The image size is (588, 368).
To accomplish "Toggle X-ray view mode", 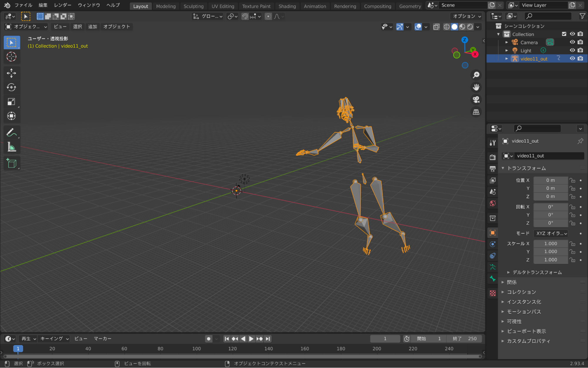I will pos(436,27).
